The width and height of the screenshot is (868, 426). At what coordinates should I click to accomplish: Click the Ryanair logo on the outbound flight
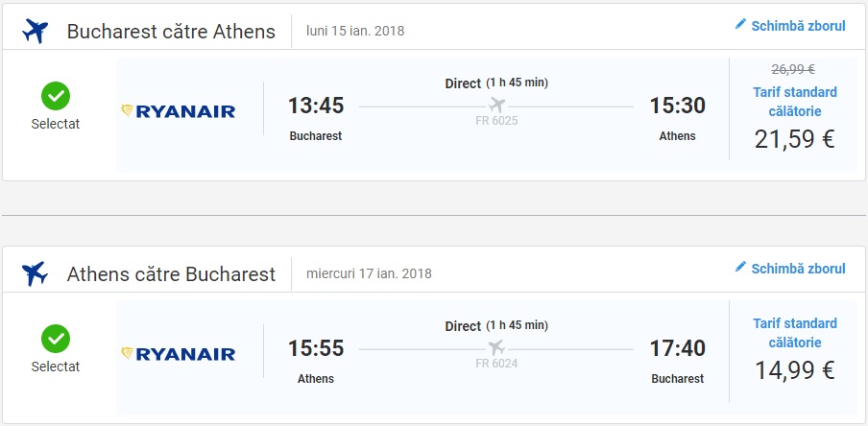tap(179, 111)
